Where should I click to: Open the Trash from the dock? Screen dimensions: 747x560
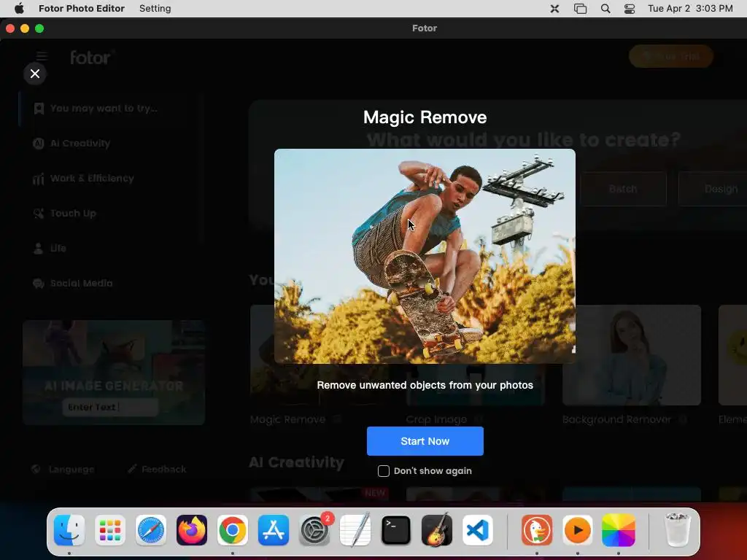pyautogui.click(x=677, y=530)
